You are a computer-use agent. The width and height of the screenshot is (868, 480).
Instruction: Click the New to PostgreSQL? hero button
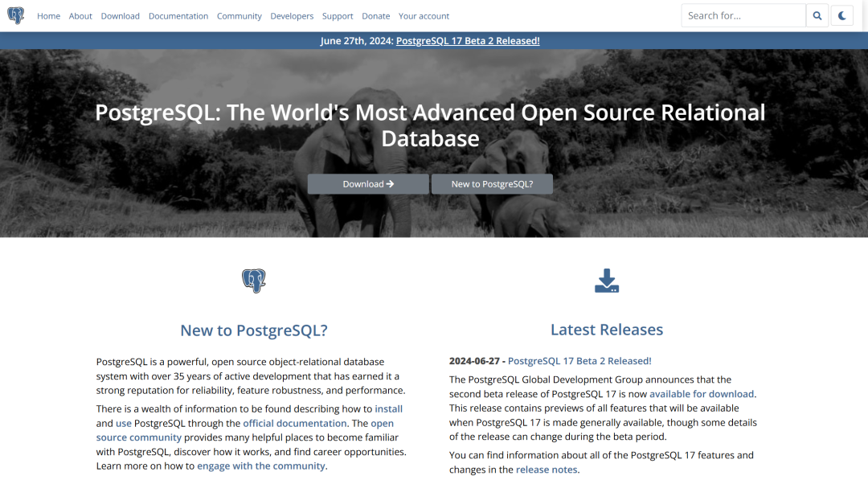click(x=492, y=184)
